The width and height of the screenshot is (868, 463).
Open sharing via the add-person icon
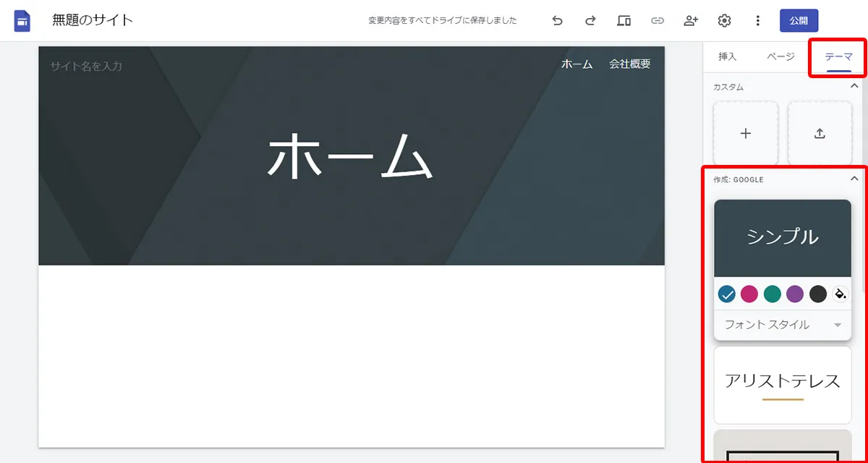coord(690,20)
